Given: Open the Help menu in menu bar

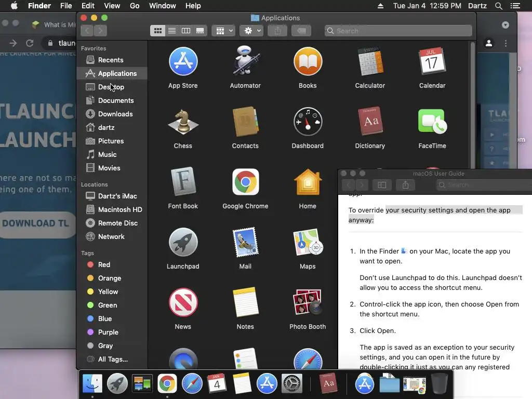Looking at the screenshot, I should coord(193,6).
